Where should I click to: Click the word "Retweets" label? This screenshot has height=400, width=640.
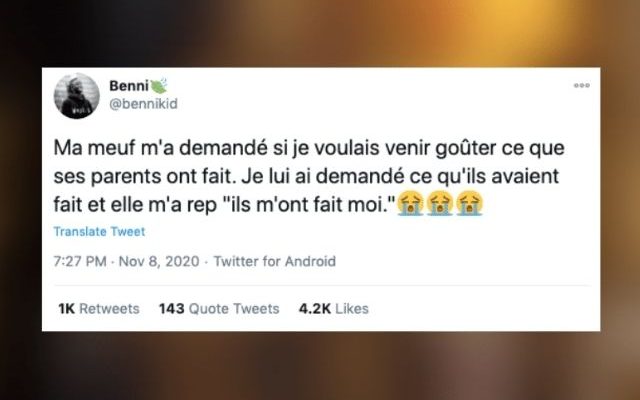tap(109, 309)
